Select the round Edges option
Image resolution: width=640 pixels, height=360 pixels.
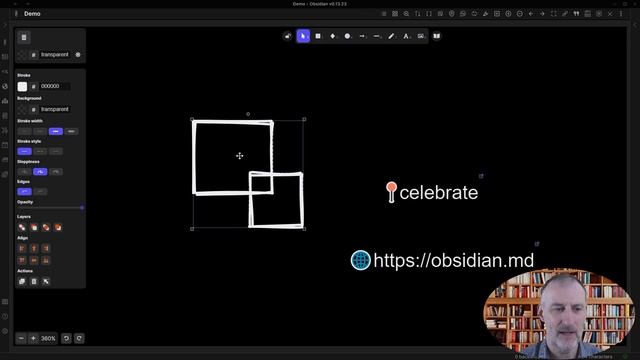(x=40, y=191)
